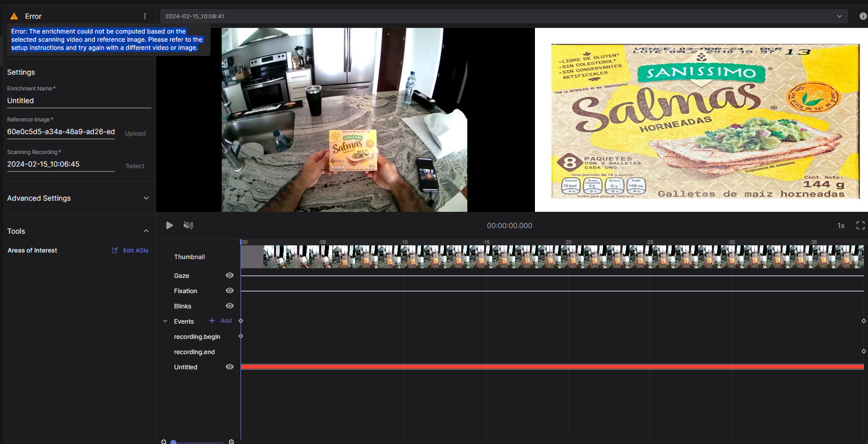Click the timecode 00:00:00.000

tap(510, 226)
